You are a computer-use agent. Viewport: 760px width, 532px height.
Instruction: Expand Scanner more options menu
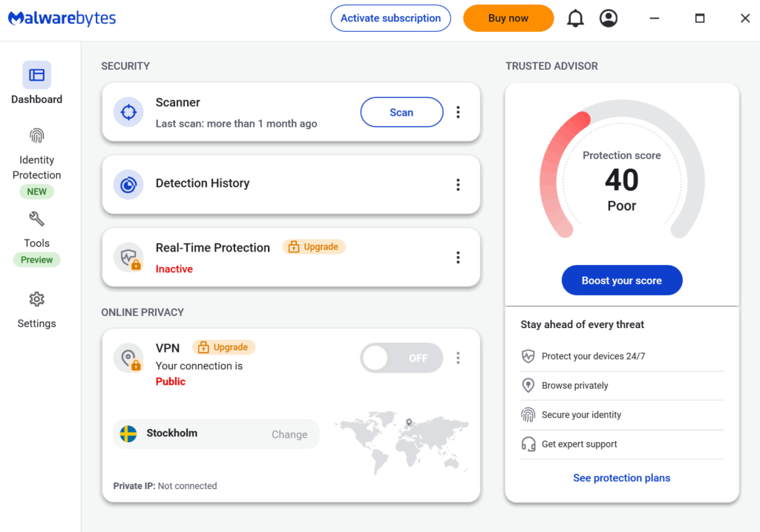pos(458,112)
